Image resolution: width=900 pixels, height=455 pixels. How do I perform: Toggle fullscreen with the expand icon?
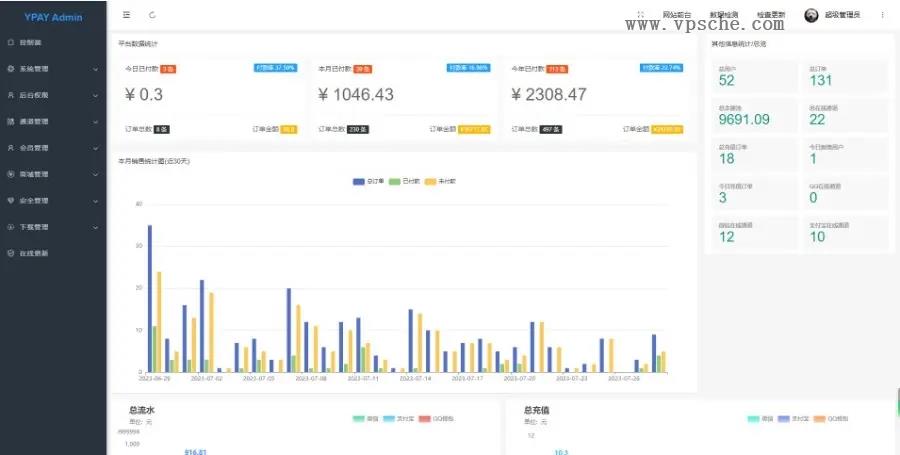click(x=641, y=15)
